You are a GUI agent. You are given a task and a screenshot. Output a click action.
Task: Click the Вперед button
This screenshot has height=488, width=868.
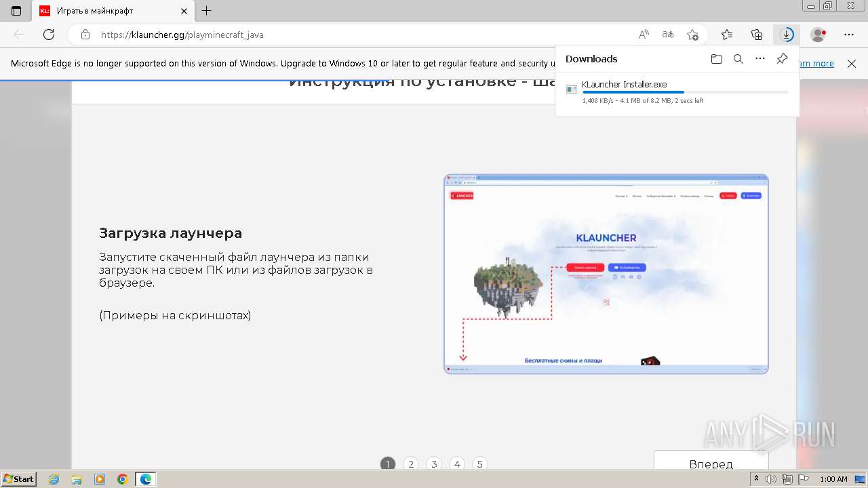pyautogui.click(x=711, y=461)
